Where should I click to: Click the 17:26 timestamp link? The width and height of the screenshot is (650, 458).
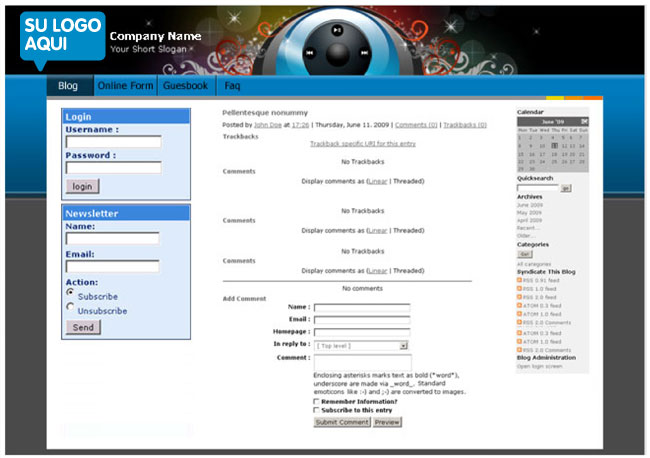(x=300, y=125)
